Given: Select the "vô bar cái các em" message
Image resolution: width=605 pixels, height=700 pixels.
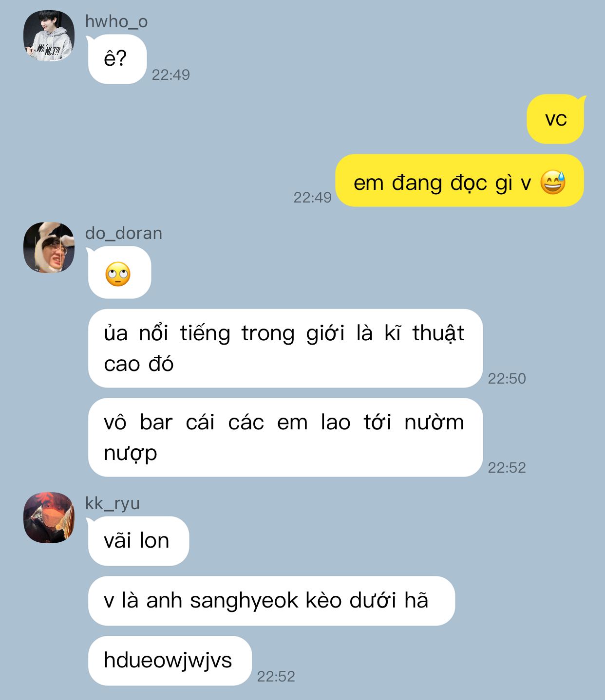Looking at the screenshot, I should (285, 438).
